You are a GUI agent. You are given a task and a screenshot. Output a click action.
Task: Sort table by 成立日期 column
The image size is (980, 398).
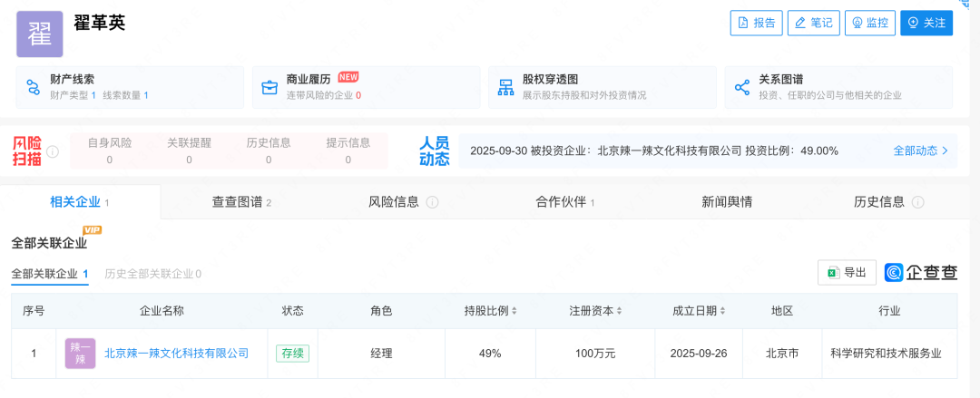click(722, 311)
